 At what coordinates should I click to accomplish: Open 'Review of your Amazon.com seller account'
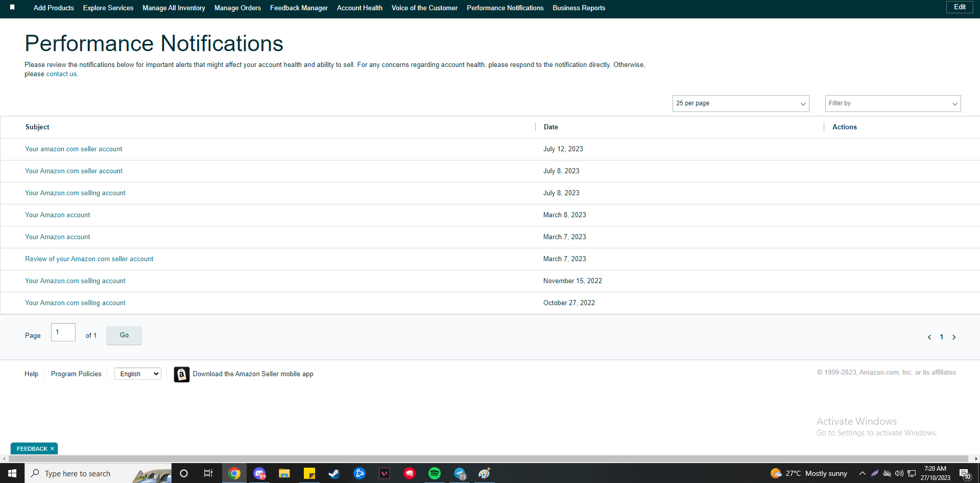coord(89,259)
